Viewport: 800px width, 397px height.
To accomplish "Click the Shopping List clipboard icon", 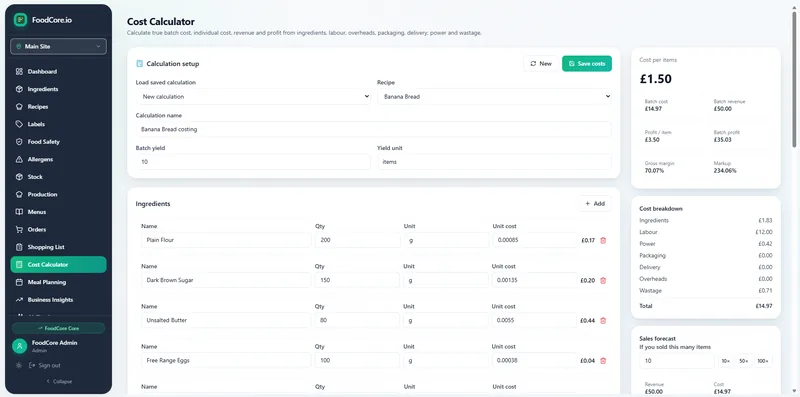I will pyautogui.click(x=19, y=247).
